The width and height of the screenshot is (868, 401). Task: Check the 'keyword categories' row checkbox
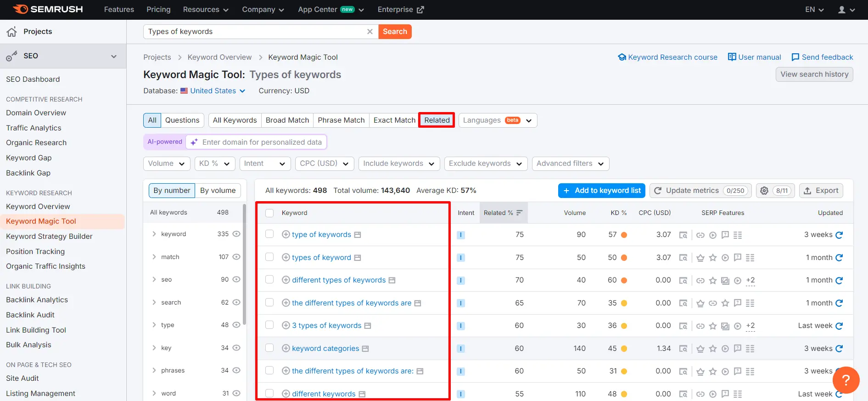pyautogui.click(x=269, y=348)
